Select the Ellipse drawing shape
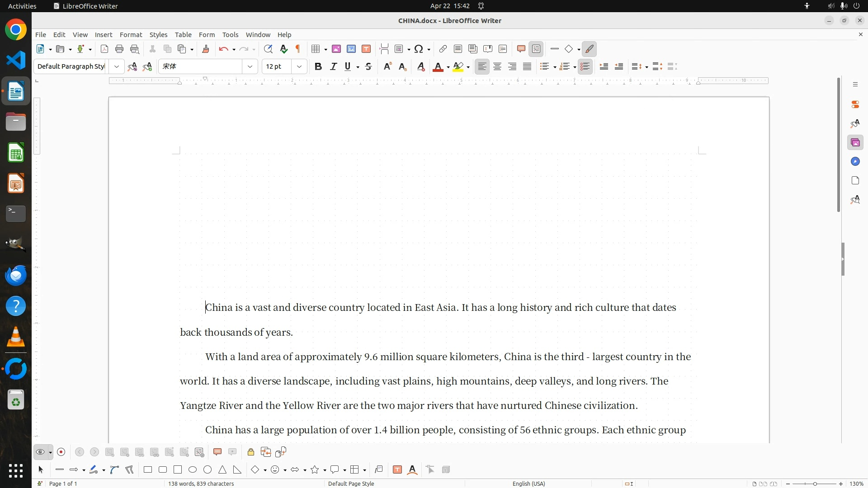The image size is (868, 488). point(193,470)
